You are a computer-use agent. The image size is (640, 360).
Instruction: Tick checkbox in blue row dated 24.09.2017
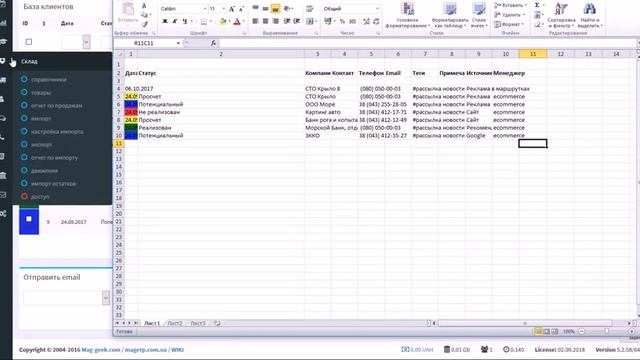click(29, 219)
